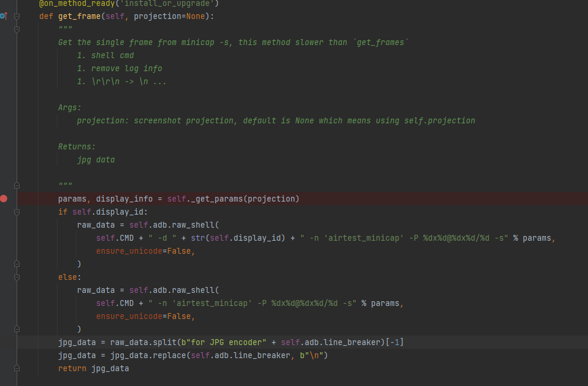The width and height of the screenshot is (588, 386).
Task: Collapse the docstring at its opening quotes
Action: [17, 30]
